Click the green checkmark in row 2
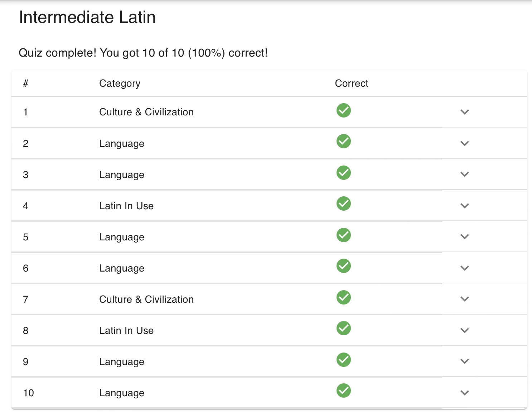532x412 pixels. [x=343, y=142]
